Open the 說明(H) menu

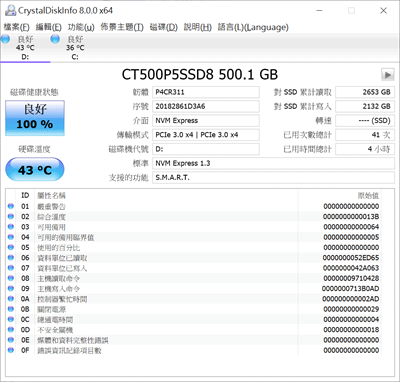198,27
